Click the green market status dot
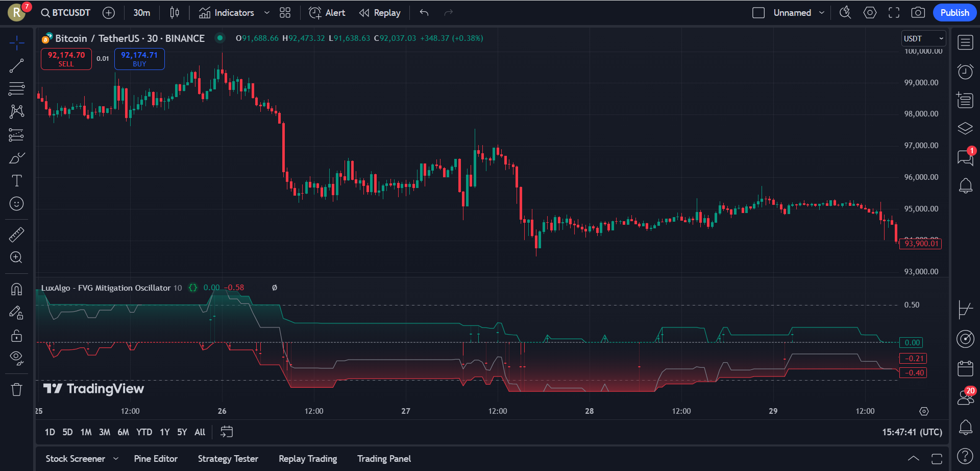Viewport: 980px width, 471px height. pyautogui.click(x=220, y=38)
